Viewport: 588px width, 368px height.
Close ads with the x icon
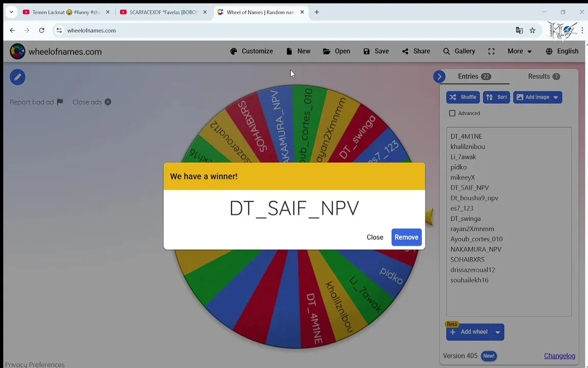point(92,102)
